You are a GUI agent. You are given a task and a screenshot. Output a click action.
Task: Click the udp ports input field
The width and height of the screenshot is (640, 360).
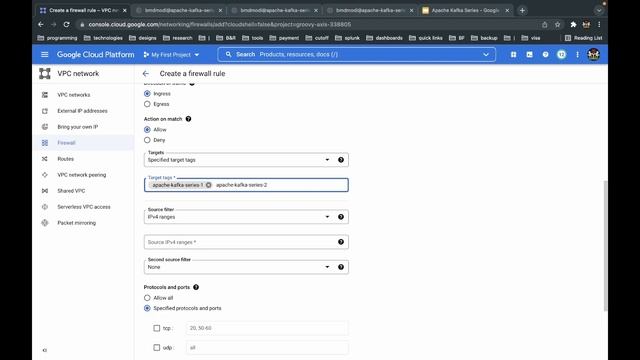267,348
